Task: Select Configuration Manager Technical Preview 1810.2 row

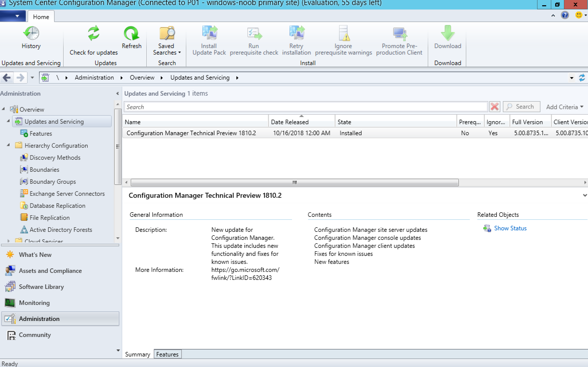Action: point(355,133)
